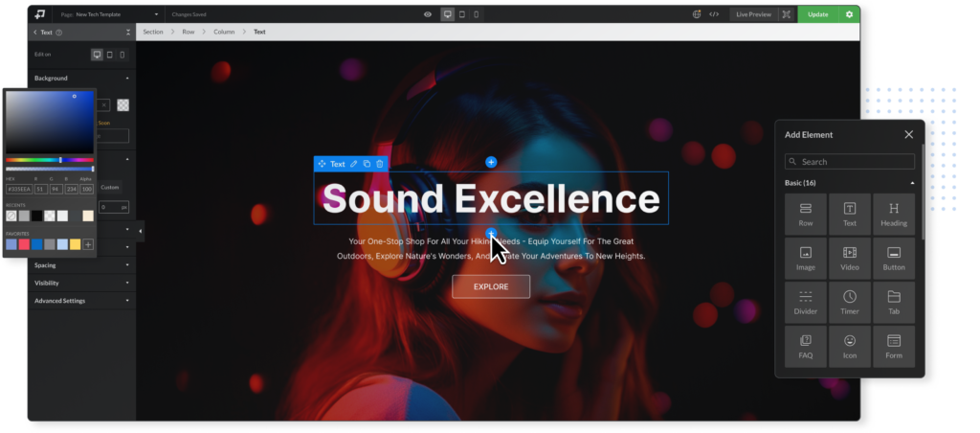Open the custom code icon
Screen dimensions: 980x433
[x=714, y=14]
